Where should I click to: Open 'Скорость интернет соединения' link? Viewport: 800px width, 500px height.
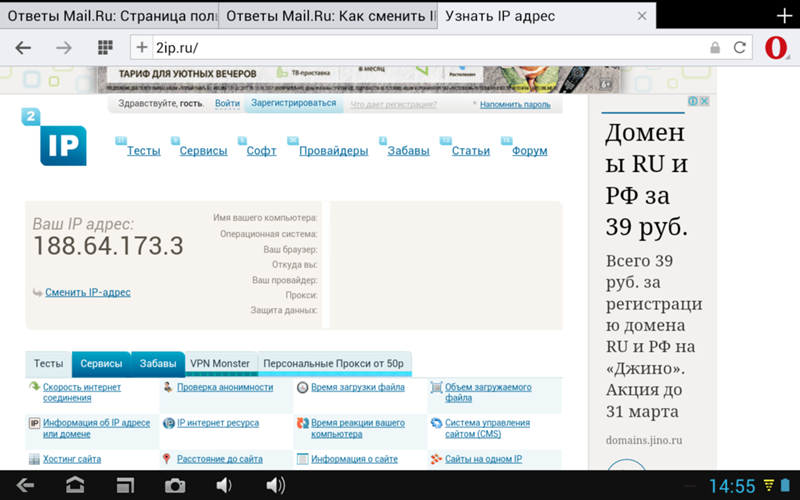[x=82, y=392]
